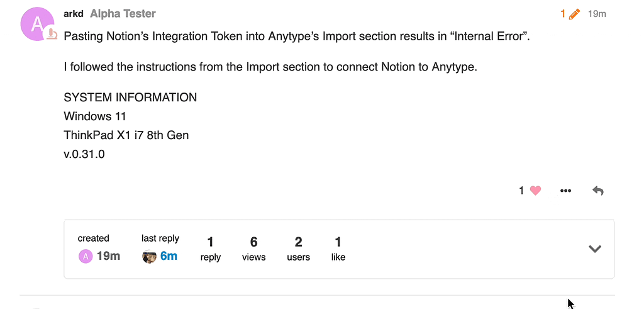Expand the topic map details chevron

click(x=594, y=249)
